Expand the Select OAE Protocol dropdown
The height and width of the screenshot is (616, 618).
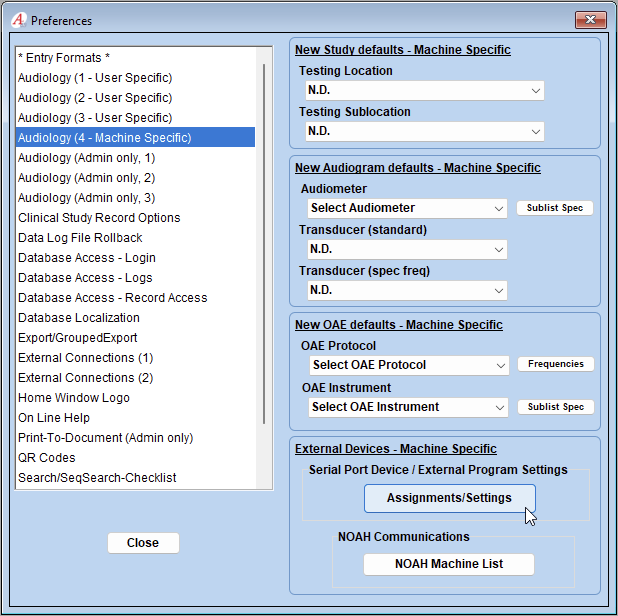click(409, 365)
